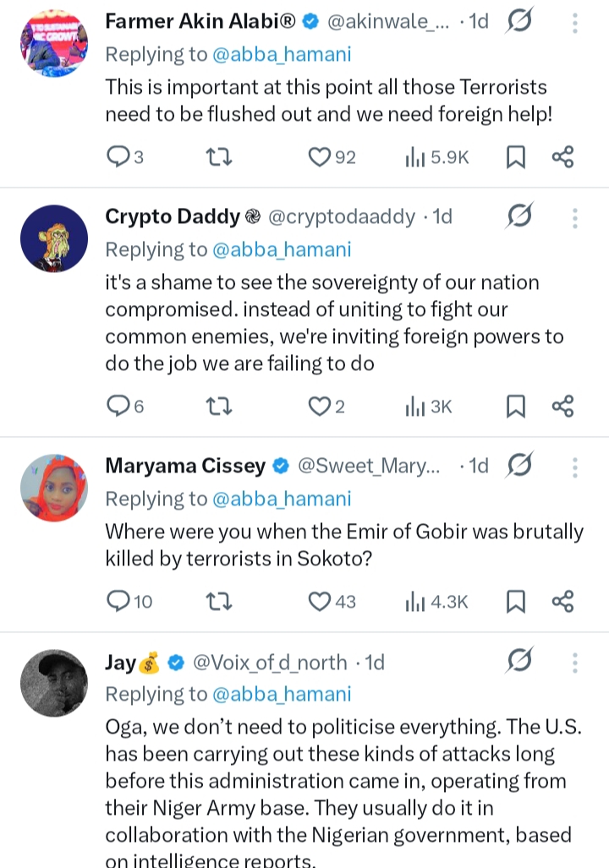The width and height of the screenshot is (609, 868).
Task: Open more options on Crypto Daddy's tweet
Action: click(x=575, y=218)
